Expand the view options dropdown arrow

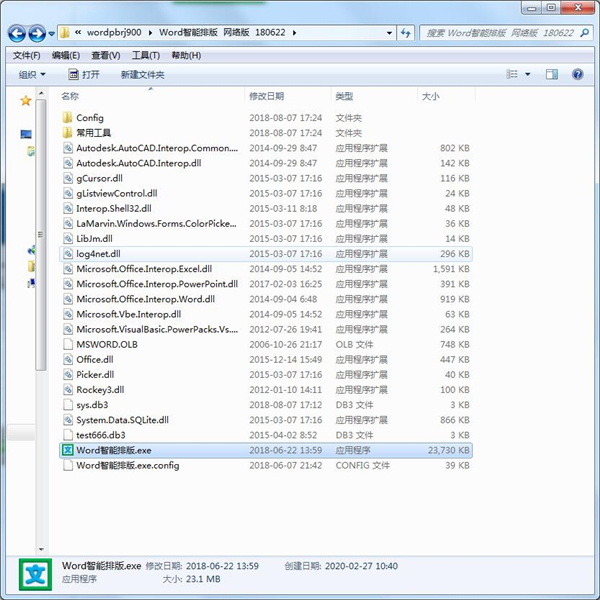coord(528,74)
